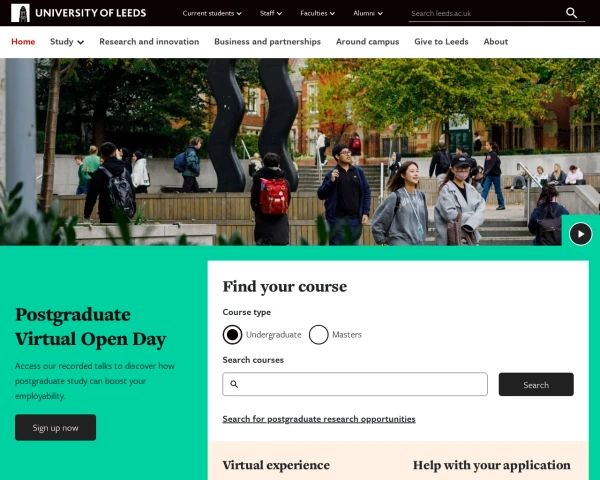This screenshot has height=480, width=600.
Task: Expand the Staff dropdown menu
Action: click(271, 13)
